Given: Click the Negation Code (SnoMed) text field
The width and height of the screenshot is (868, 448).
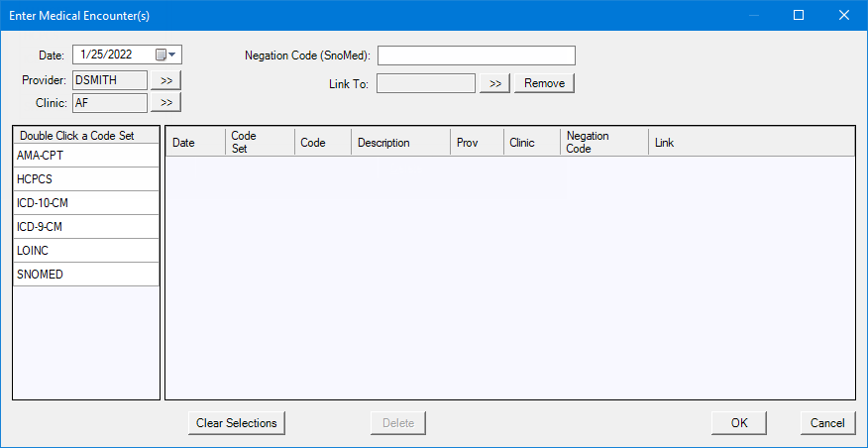Looking at the screenshot, I should point(476,56).
